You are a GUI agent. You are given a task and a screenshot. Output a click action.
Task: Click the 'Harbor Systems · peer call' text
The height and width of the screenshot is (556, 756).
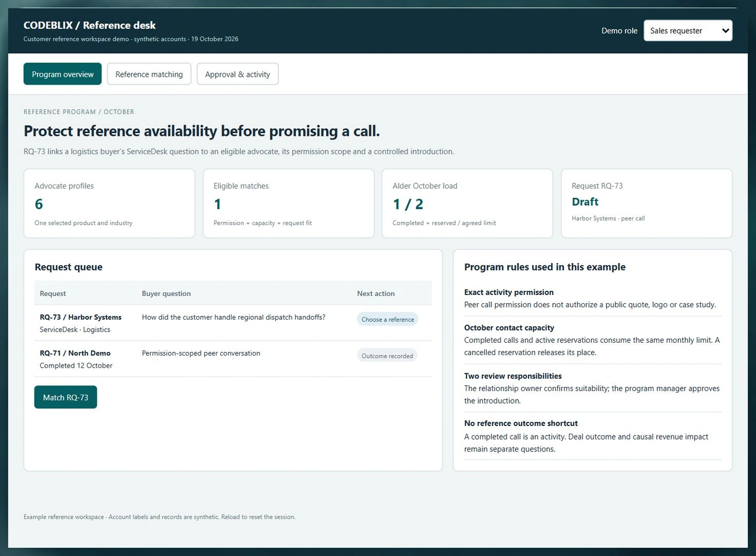[608, 218]
